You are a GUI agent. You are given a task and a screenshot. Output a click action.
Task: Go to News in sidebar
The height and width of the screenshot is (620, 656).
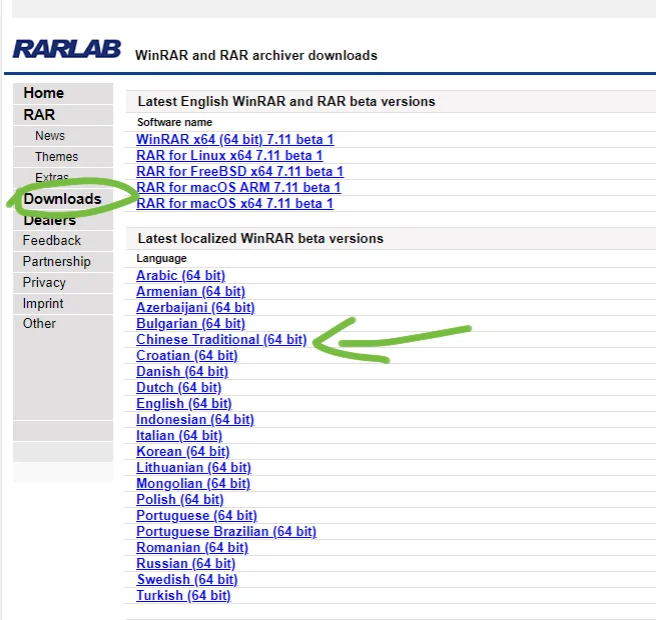tap(50, 136)
